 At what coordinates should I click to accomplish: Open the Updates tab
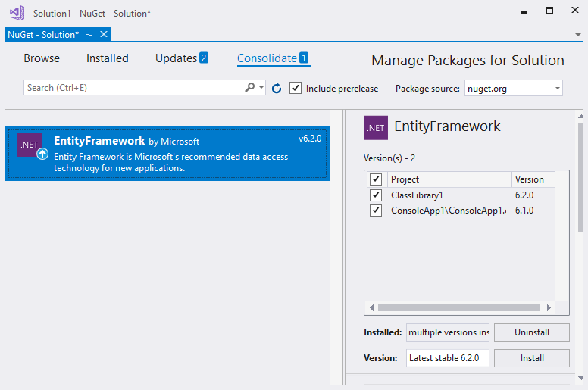click(181, 58)
